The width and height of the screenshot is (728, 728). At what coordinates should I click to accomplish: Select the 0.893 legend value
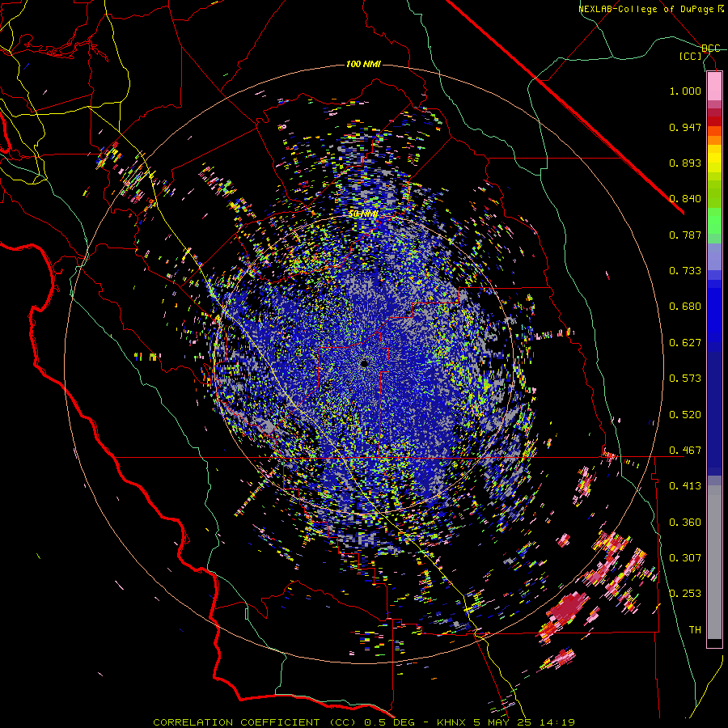click(x=685, y=163)
